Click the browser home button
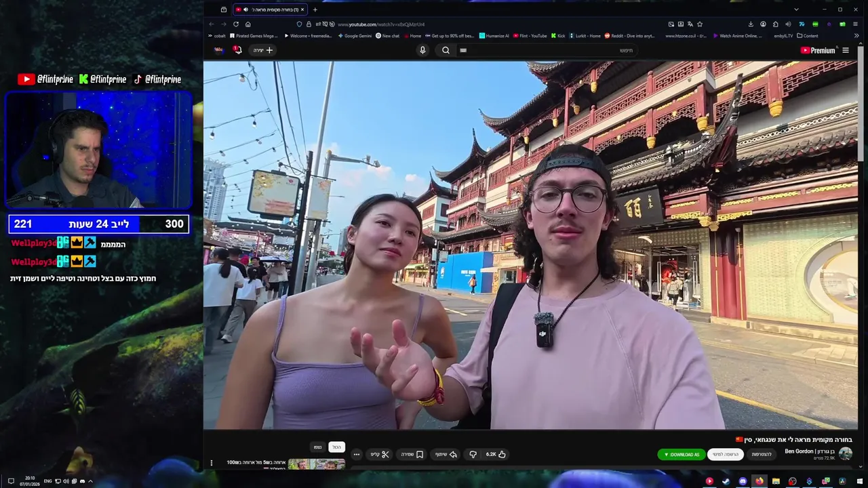The width and height of the screenshot is (868, 488). point(248,24)
